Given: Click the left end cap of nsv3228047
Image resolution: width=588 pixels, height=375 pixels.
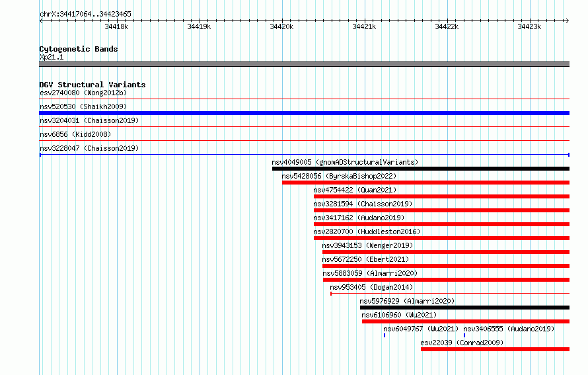Looking at the screenshot, I should (40, 155).
